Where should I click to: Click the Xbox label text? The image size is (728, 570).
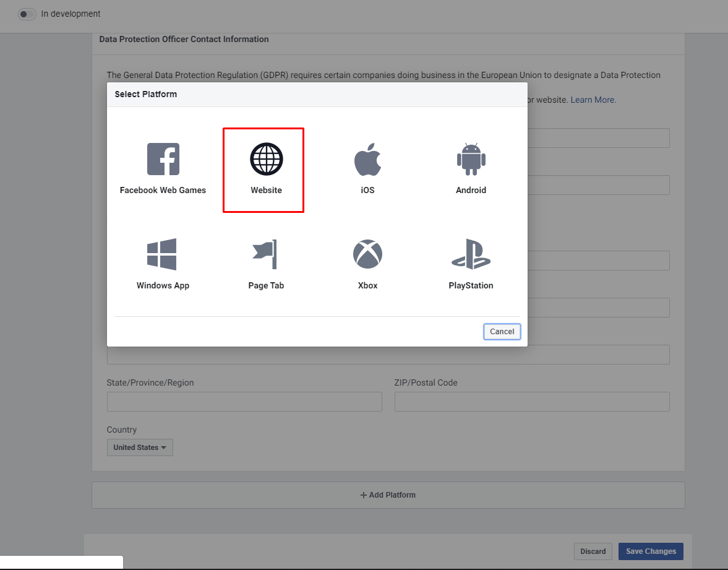click(368, 285)
